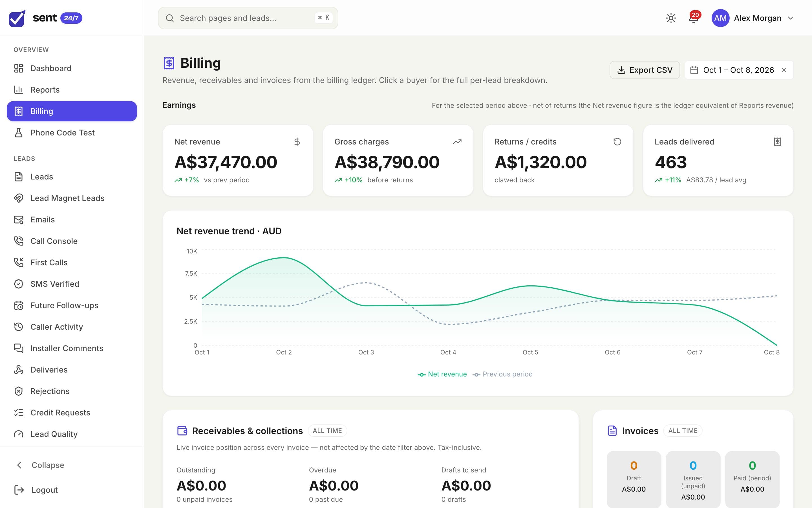Image resolution: width=812 pixels, height=508 pixels.
Task: Click the Emails envelope icon
Action: 18,220
